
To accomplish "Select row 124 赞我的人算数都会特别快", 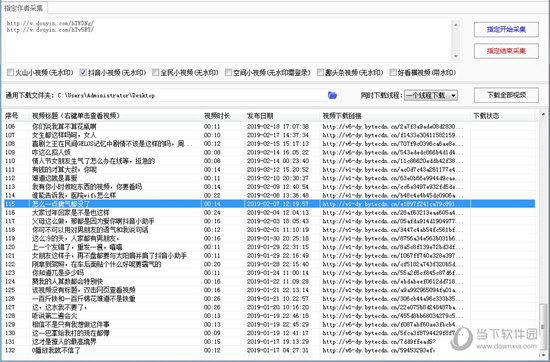I will (x=269, y=281).
